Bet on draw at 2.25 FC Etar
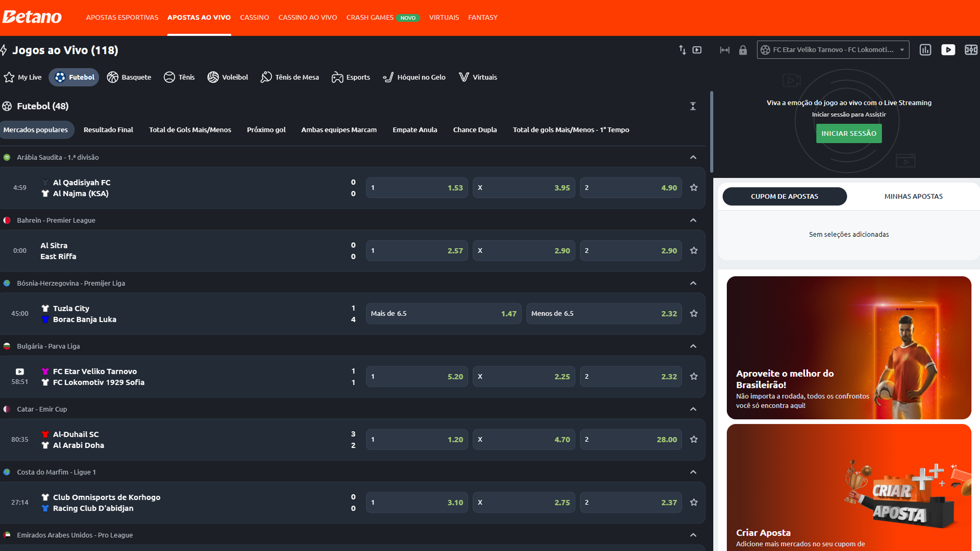 [x=524, y=377]
